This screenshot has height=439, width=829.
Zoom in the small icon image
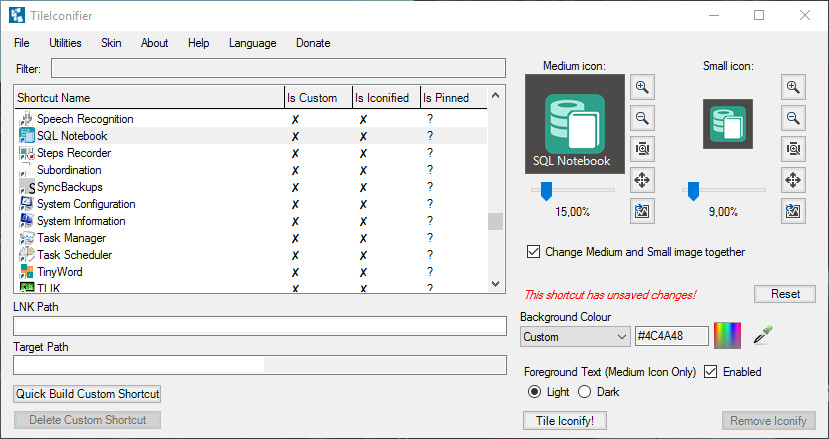pos(793,87)
